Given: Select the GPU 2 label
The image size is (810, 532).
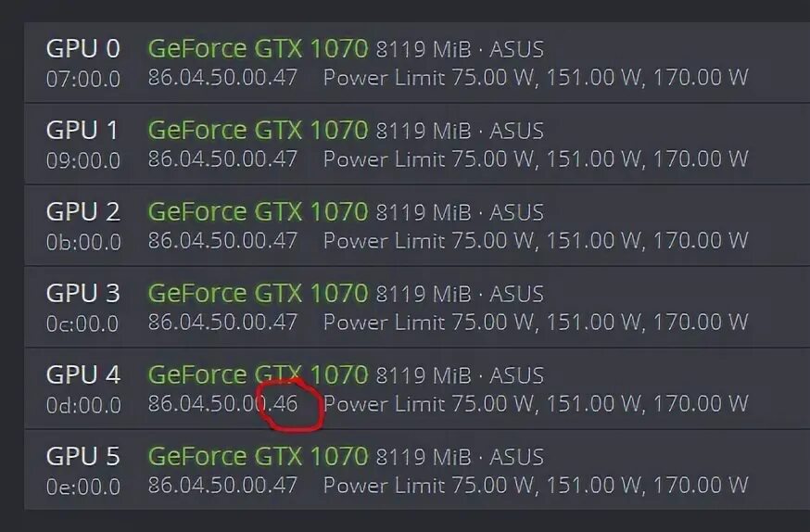Looking at the screenshot, I should 83,211.
